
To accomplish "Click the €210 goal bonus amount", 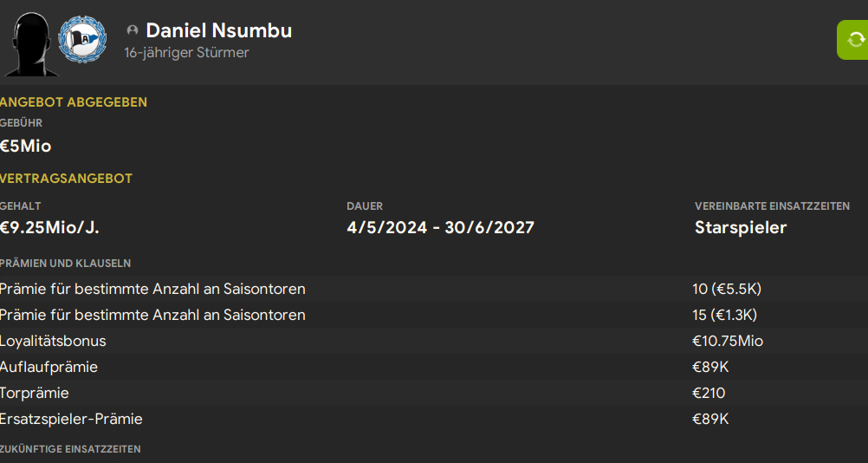I will [709, 393].
